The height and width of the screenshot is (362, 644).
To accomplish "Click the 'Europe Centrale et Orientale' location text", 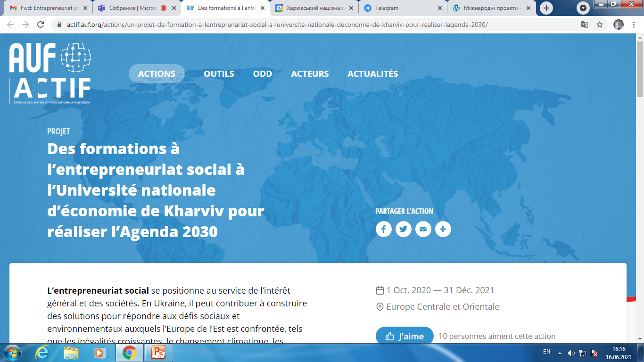I will pos(443,307).
